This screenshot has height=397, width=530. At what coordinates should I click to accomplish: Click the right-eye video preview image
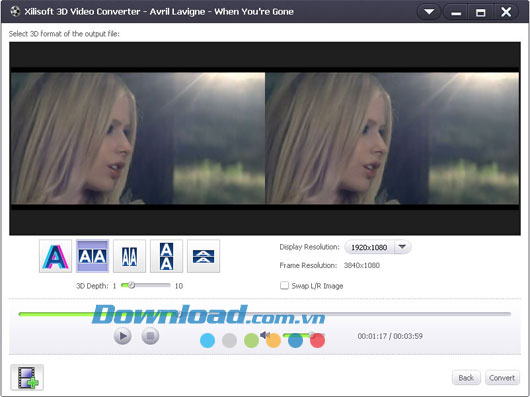pos(392,138)
